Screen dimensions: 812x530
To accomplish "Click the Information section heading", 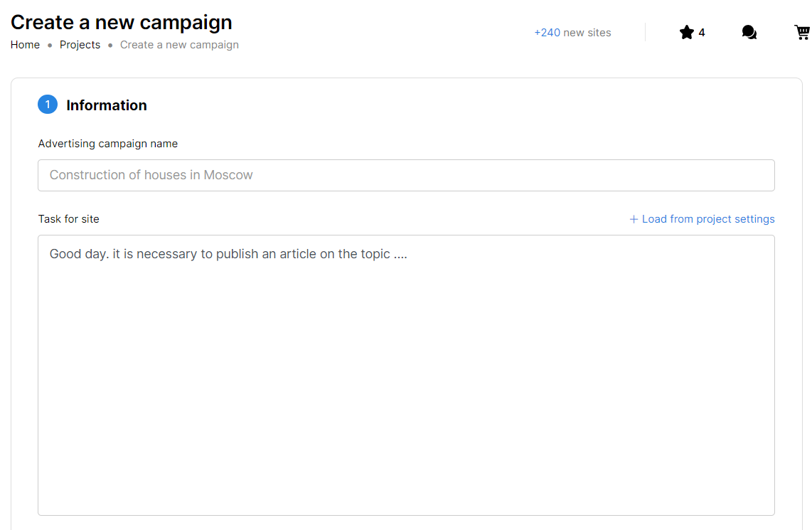I will tap(106, 105).
